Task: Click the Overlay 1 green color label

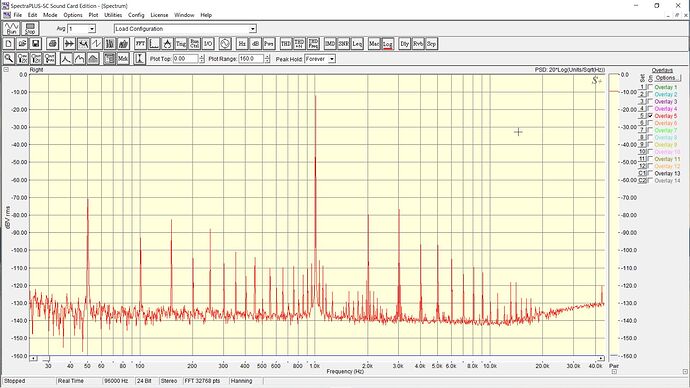Action: [666, 88]
